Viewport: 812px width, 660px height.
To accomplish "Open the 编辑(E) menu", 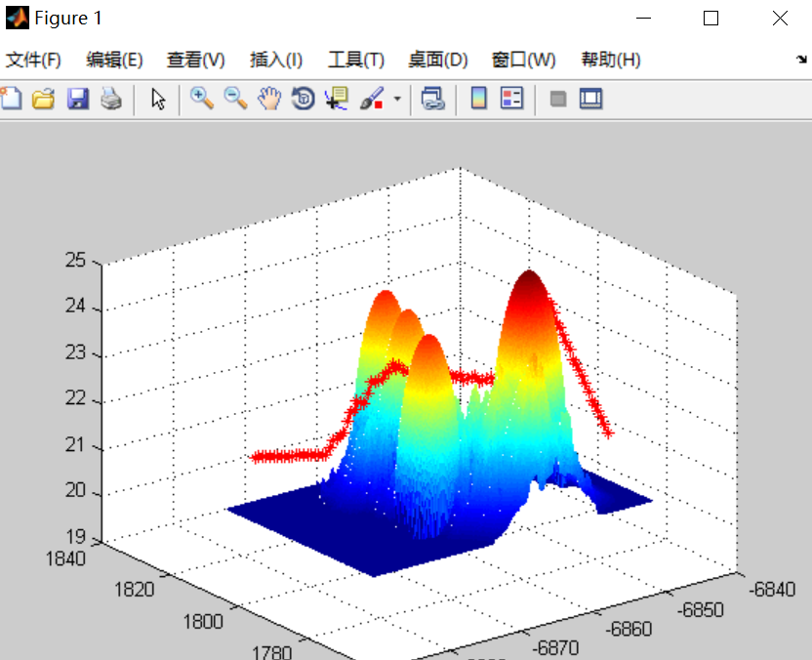I will click(x=114, y=61).
